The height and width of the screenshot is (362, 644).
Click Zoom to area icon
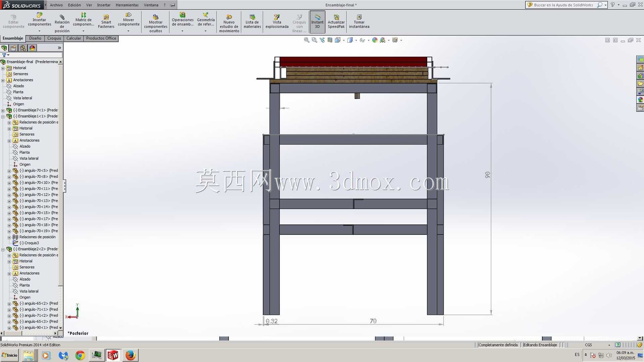(314, 40)
